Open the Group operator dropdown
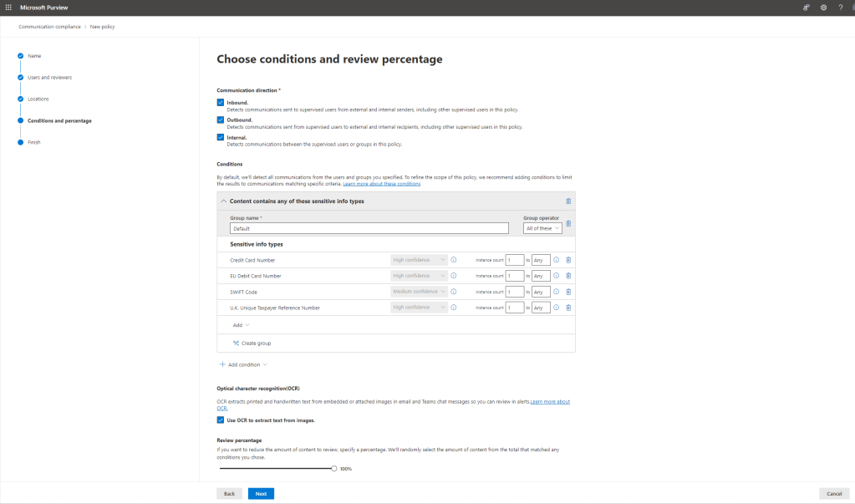 [x=542, y=228]
